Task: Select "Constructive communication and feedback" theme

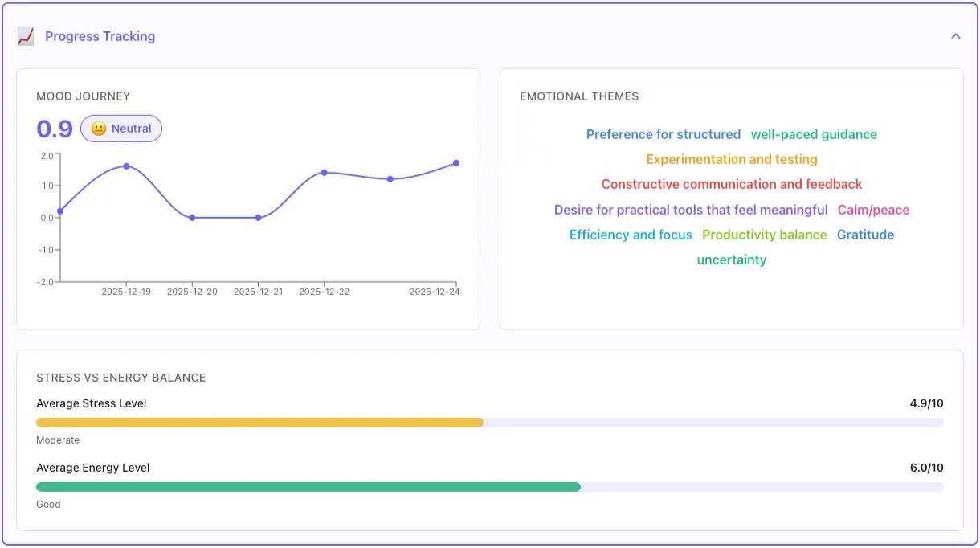Action: [731, 184]
